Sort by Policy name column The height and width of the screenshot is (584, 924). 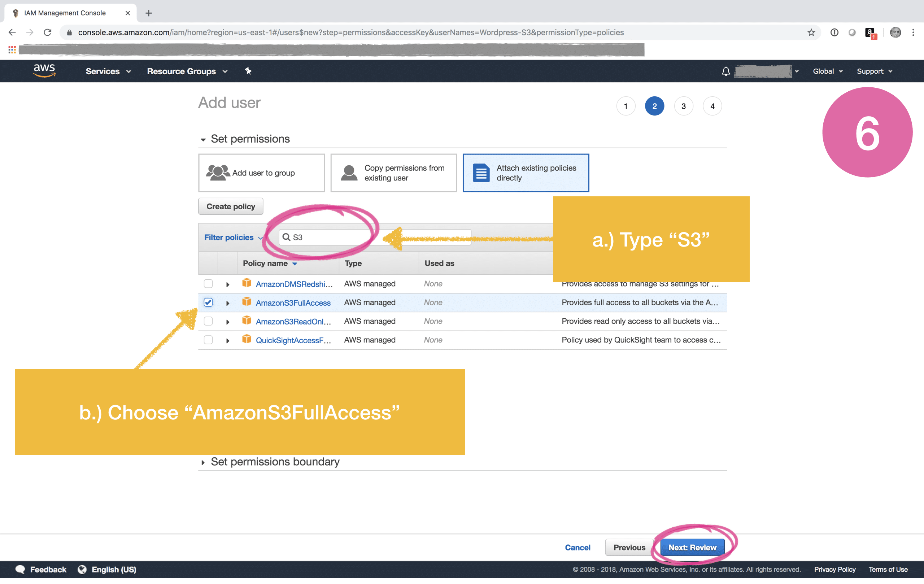tap(270, 263)
